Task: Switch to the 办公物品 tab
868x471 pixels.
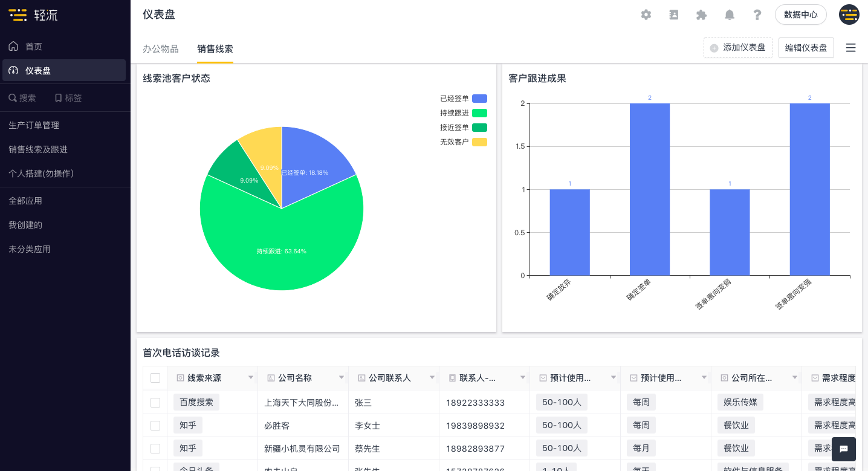Action: 161,48
